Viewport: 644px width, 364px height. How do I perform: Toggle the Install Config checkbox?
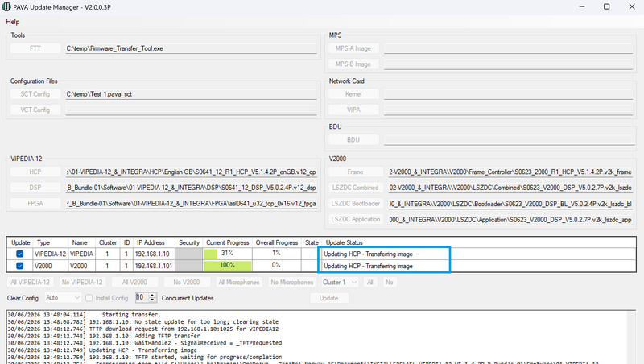(89, 298)
